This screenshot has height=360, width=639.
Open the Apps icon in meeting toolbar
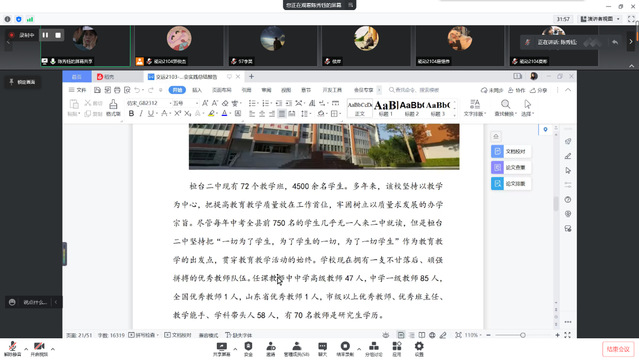point(397,349)
